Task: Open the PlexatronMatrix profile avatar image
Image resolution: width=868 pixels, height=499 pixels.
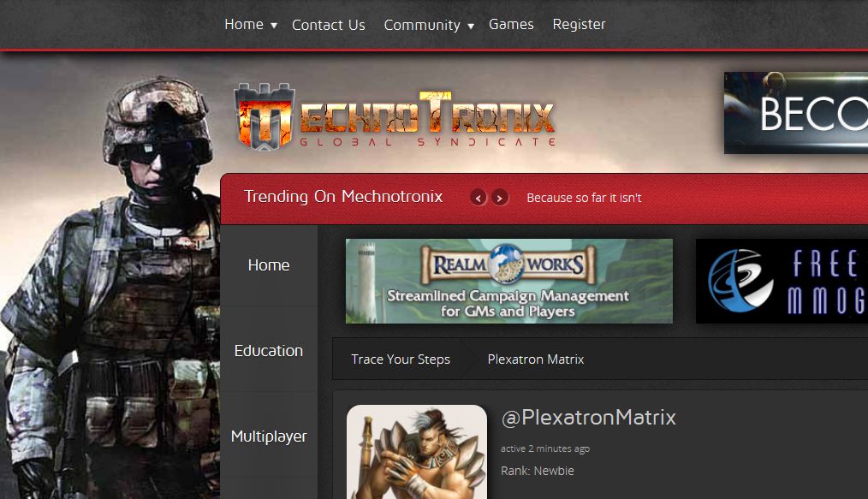Action: coord(417,452)
